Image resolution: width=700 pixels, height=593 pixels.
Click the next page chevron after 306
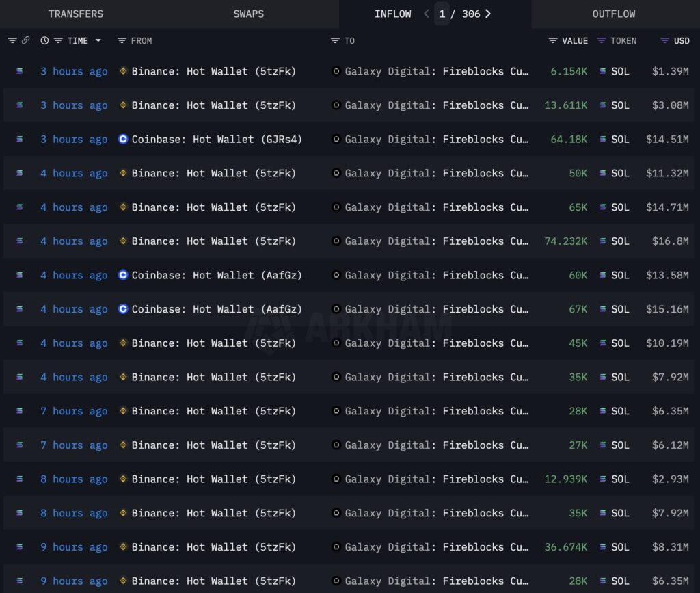click(x=487, y=13)
